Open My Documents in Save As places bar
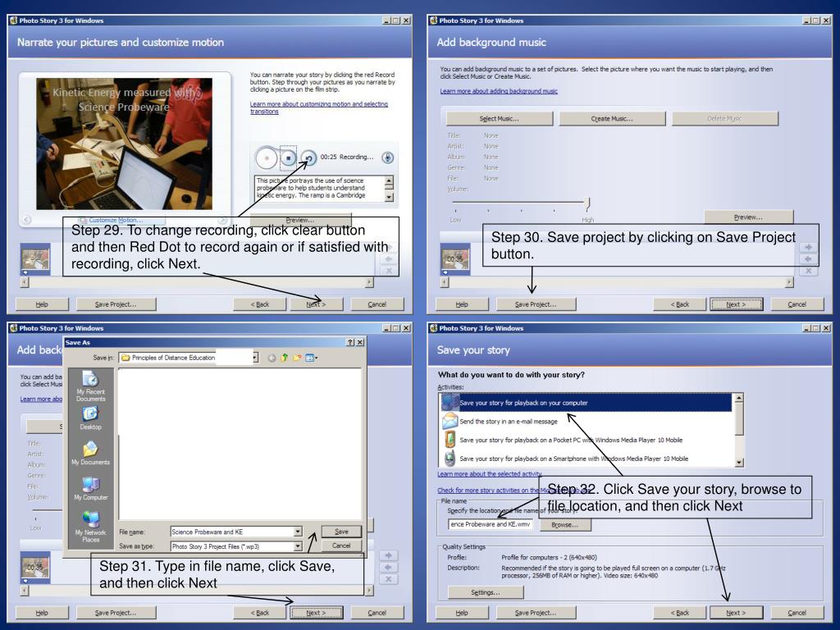The image size is (840, 630). tap(90, 453)
